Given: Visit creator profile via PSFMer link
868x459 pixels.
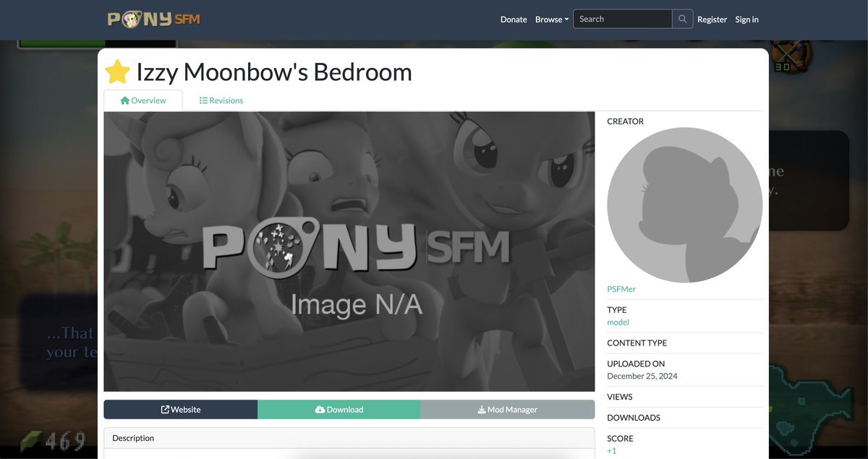Looking at the screenshot, I should 621,288.
